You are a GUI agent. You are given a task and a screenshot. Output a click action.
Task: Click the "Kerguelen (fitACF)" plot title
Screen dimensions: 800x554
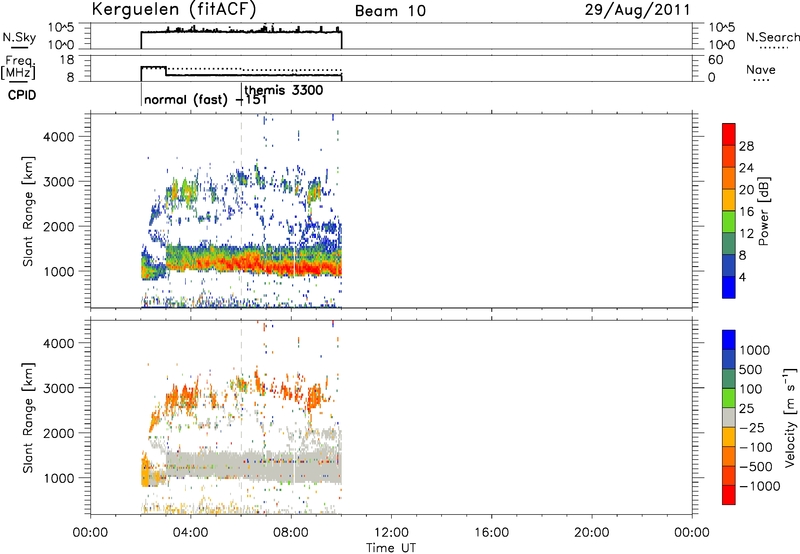(173, 9)
